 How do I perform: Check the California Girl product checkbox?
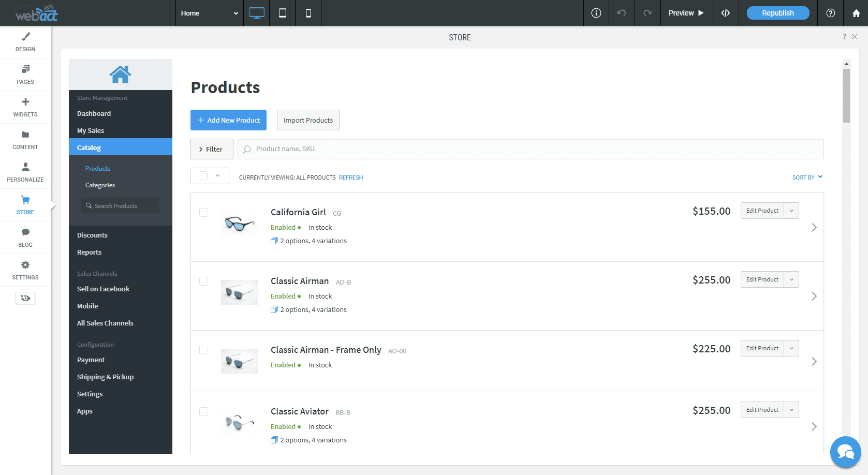pos(203,212)
